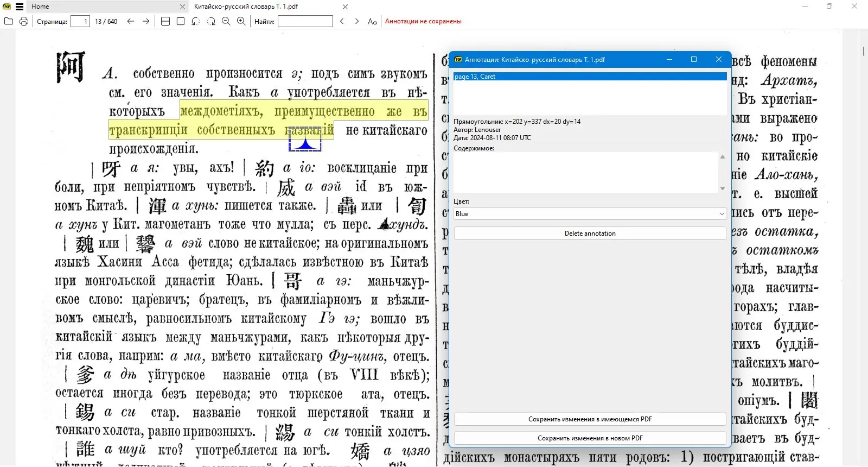Open the Цвет color dropdown
Image resolution: width=868 pixels, height=467 pixels.
tap(590, 214)
